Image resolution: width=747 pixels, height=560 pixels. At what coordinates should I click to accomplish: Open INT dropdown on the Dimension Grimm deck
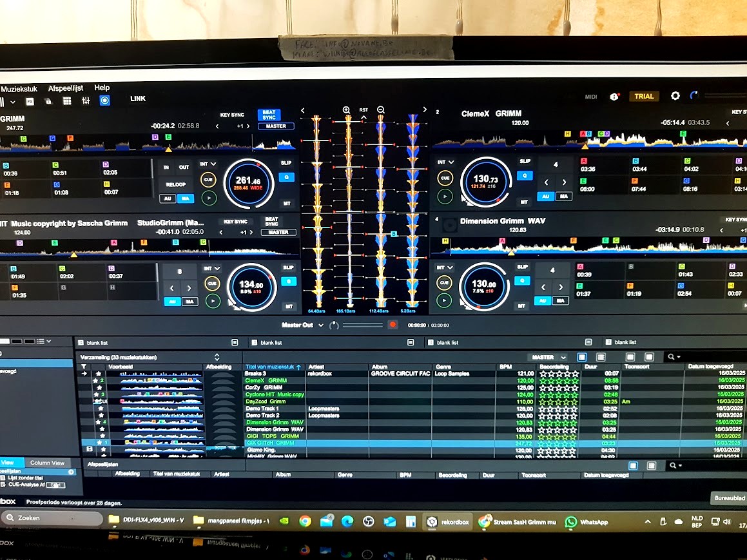coord(445,267)
